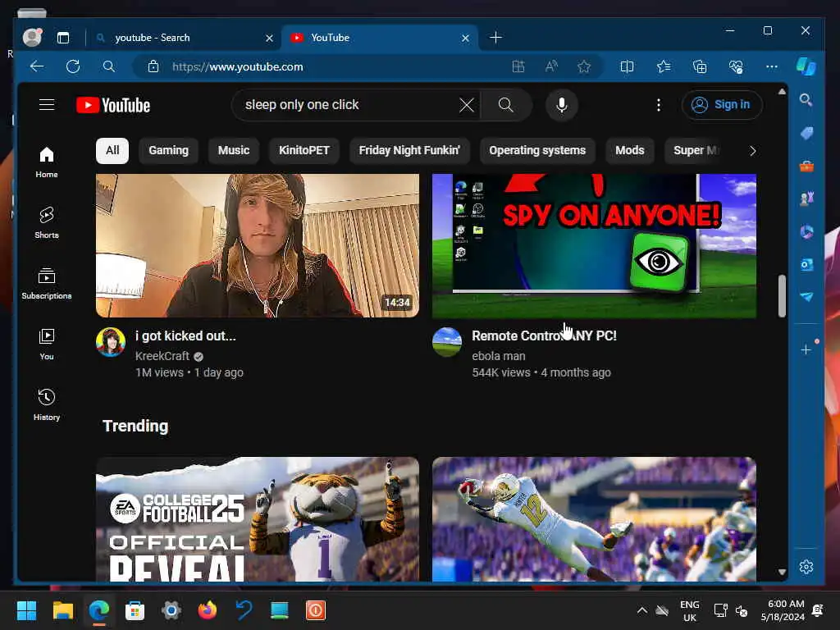840x630 pixels.
Task: Open Edge Collections
Action: point(700,66)
